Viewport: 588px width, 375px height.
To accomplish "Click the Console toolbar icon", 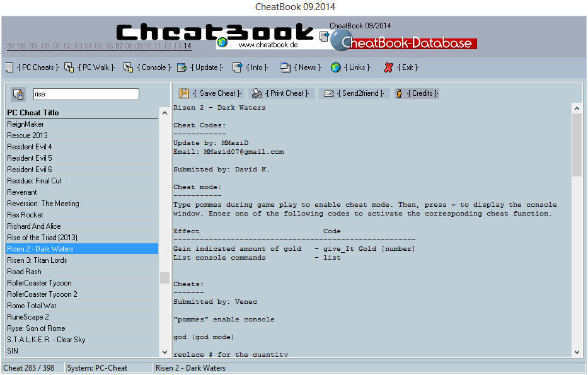I will tap(128, 67).
